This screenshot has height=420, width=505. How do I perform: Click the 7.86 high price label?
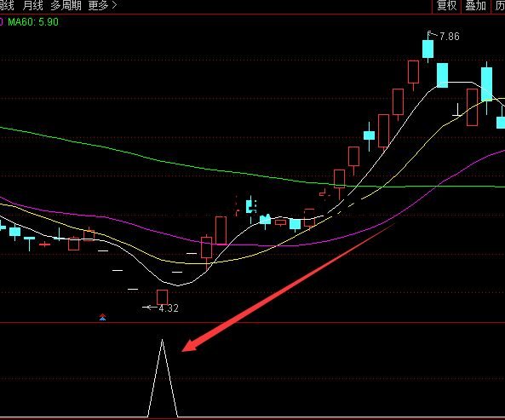(x=450, y=37)
